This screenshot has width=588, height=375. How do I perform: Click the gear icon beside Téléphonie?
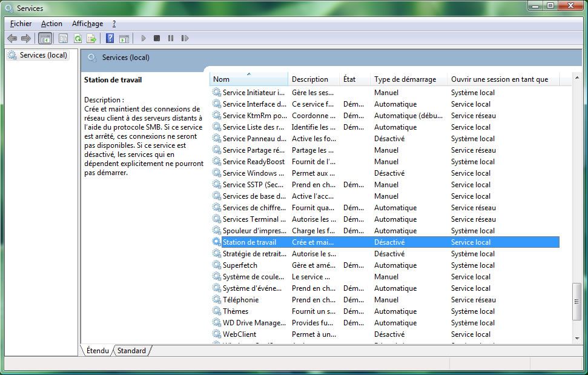[217, 299]
